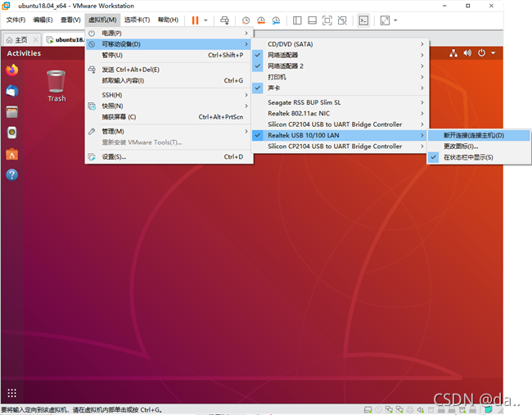532x415 pixels.
Task: Open Ubuntu system menu via power icon
Action: coord(481,53)
